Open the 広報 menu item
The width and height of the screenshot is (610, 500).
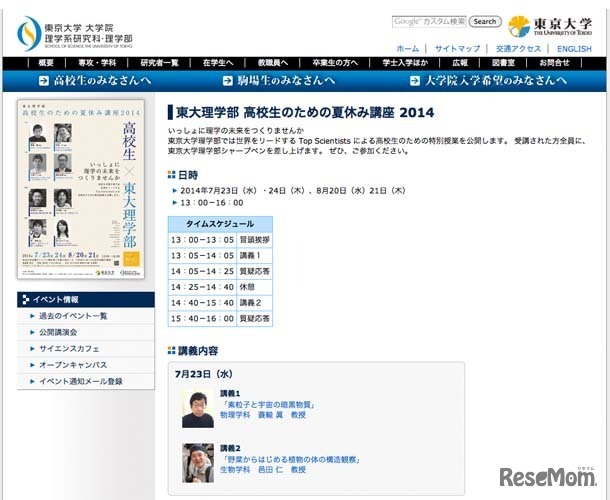(460, 63)
